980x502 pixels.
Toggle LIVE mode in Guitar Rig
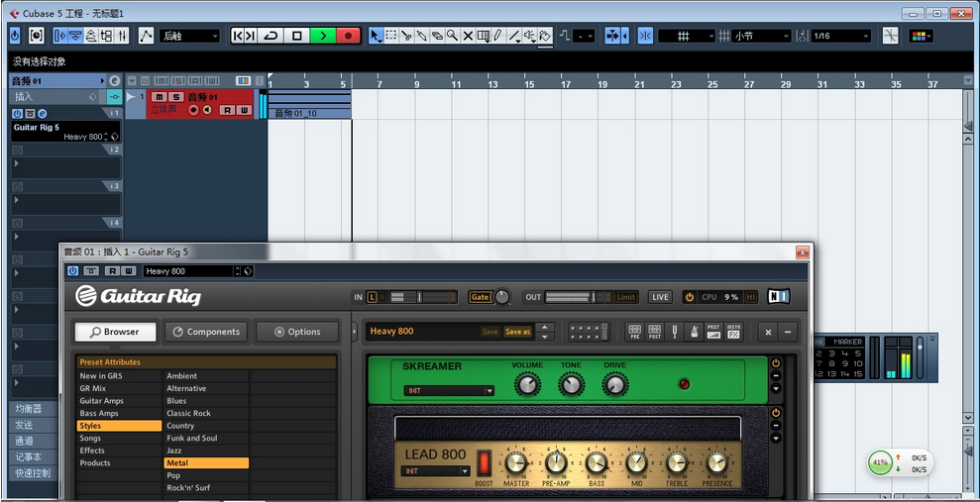660,297
